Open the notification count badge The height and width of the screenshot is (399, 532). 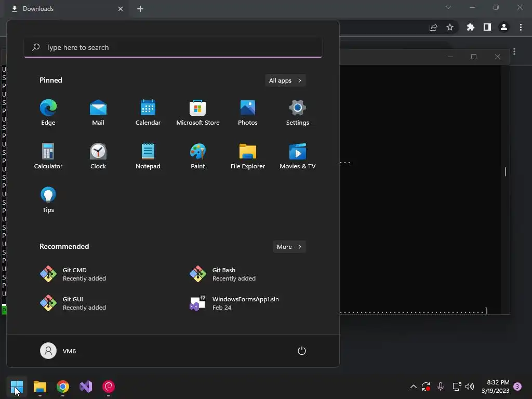517,387
